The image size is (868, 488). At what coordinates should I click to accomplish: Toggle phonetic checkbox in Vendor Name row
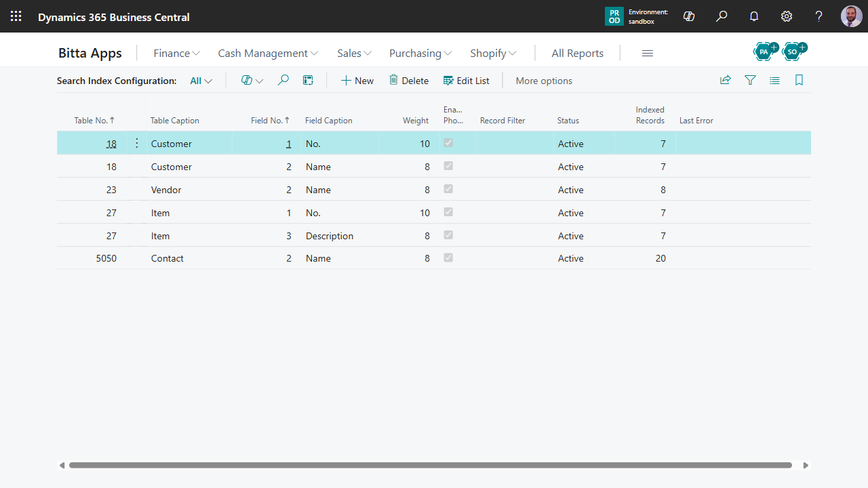click(448, 189)
